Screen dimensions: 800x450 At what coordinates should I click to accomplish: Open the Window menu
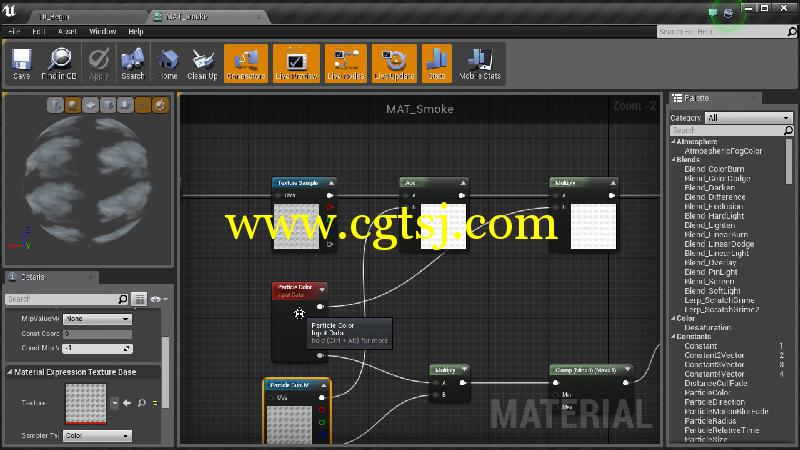click(x=103, y=32)
